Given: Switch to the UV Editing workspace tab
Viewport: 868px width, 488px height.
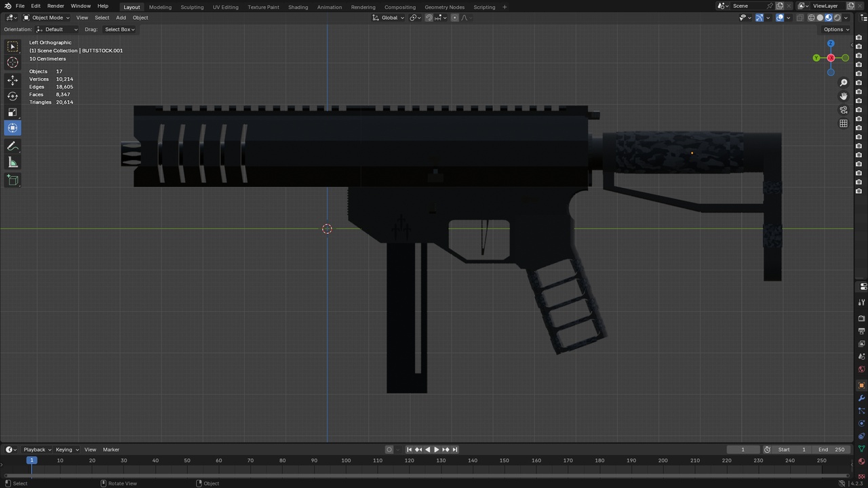Looking at the screenshot, I should click(225, 7).
